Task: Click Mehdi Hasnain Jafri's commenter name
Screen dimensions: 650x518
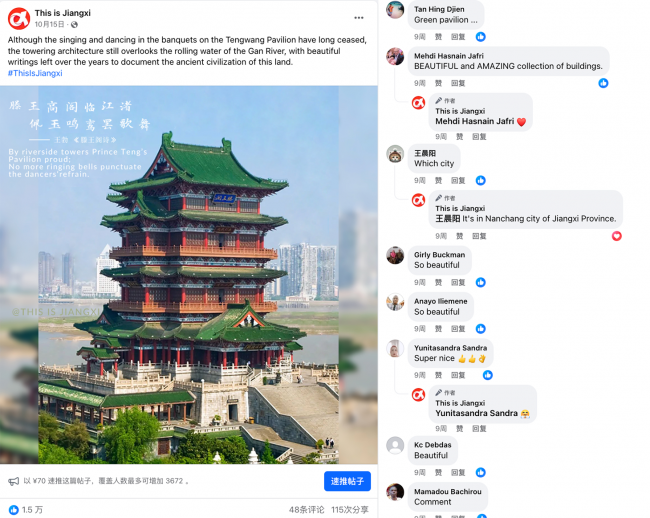Action: coord(449,56)
